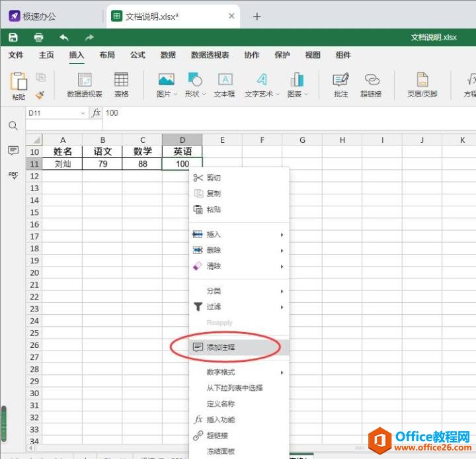This screenshot has height=459, width=476.
Task: Switch to the 数据透视表 ribbon tab
Action: [210, 55]
